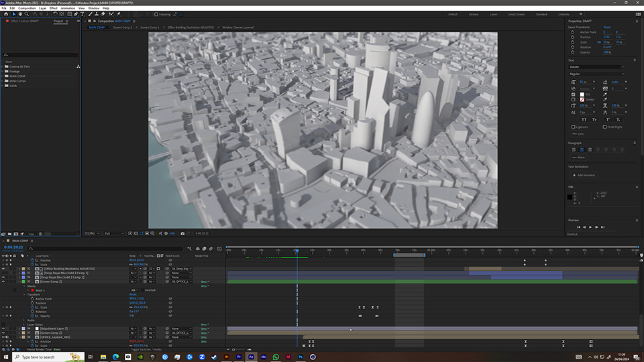644x362 pixels.
Task: Click the new folder icon in Project panel
Action: click(9, 234)
